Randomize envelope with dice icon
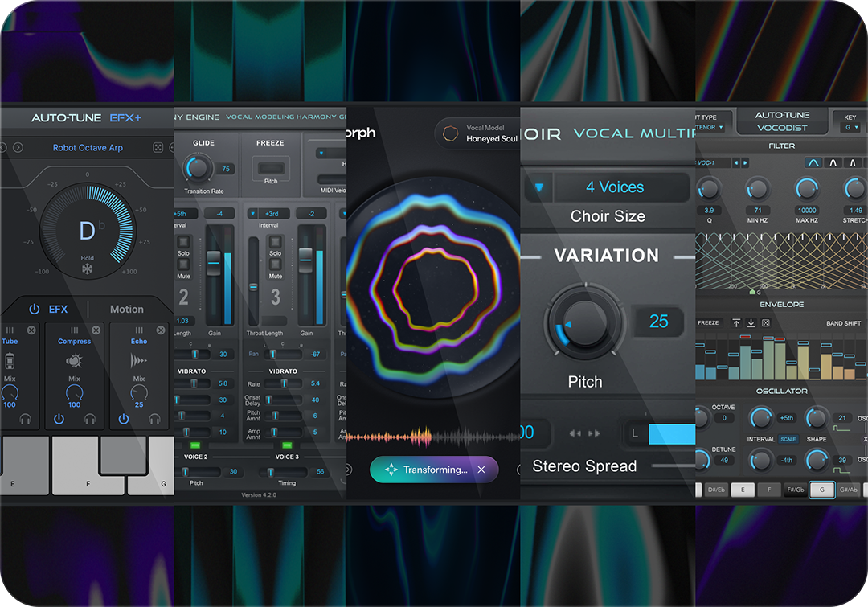868x607 pixels. point(766,323)
